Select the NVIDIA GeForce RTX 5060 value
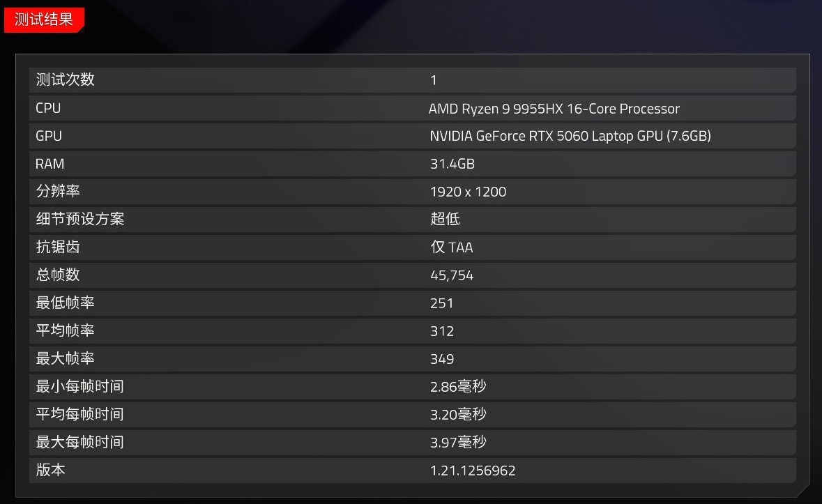 click(x=570, y=136)
